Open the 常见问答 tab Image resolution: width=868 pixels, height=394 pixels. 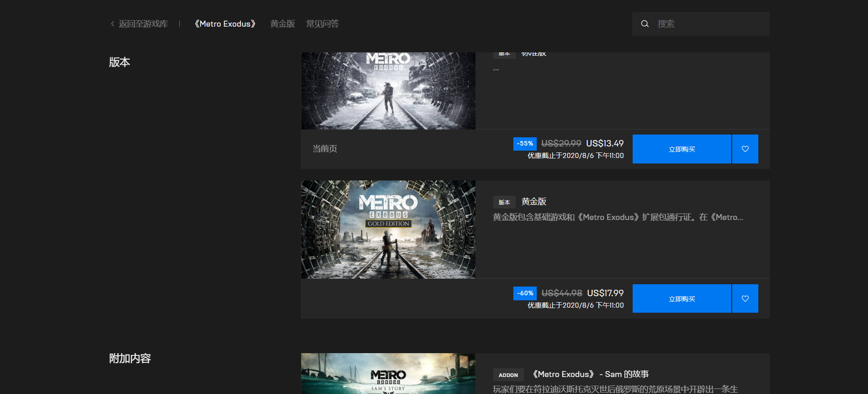tap(323, 24)
